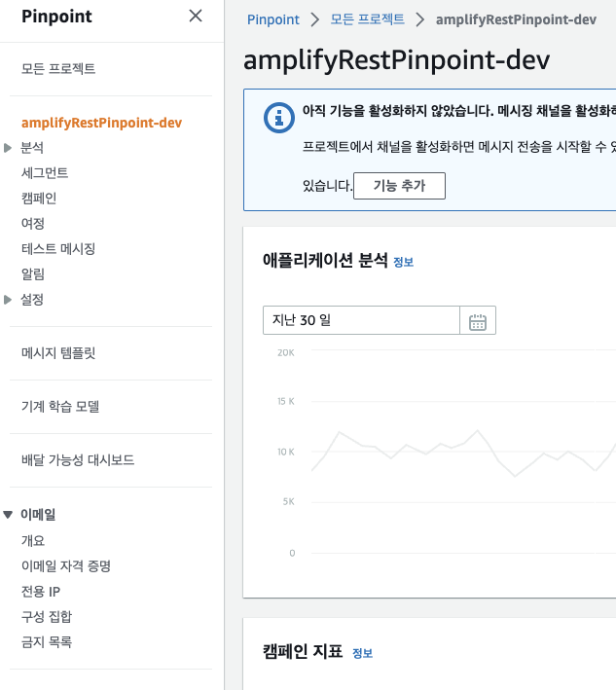
Task: Open 금지 목록 page
Action: tap(47, 642)
